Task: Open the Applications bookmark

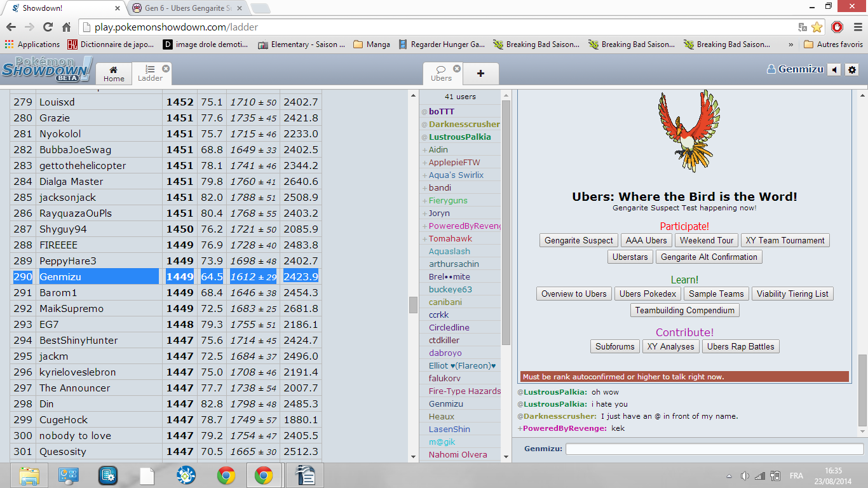Action: [32, 44]
